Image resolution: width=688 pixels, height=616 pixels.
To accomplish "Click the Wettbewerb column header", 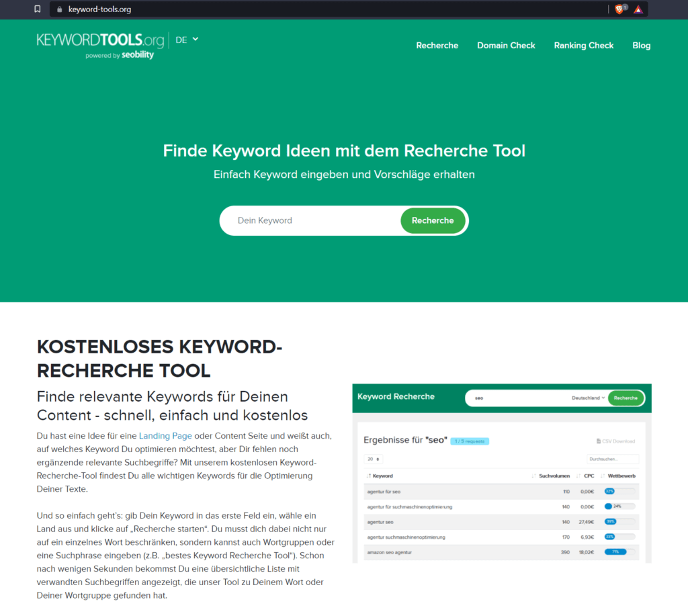I will pos(618,476).
